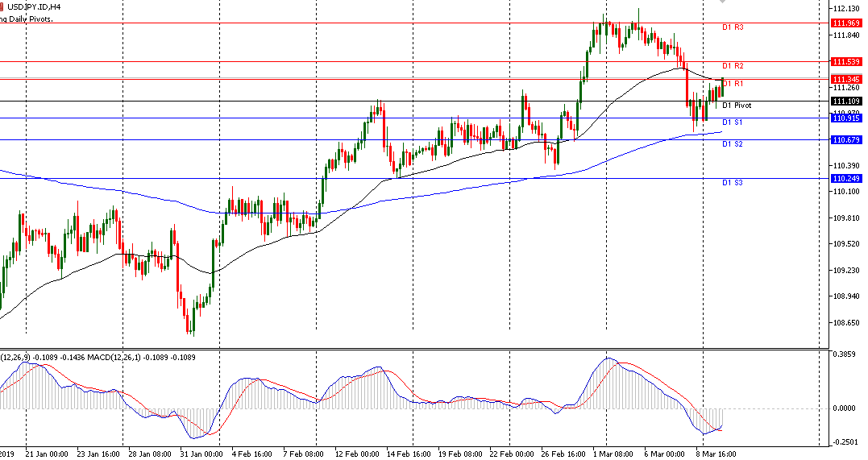Click the 111.260 price axis value
868x460 pixels.
coord(846,88)
